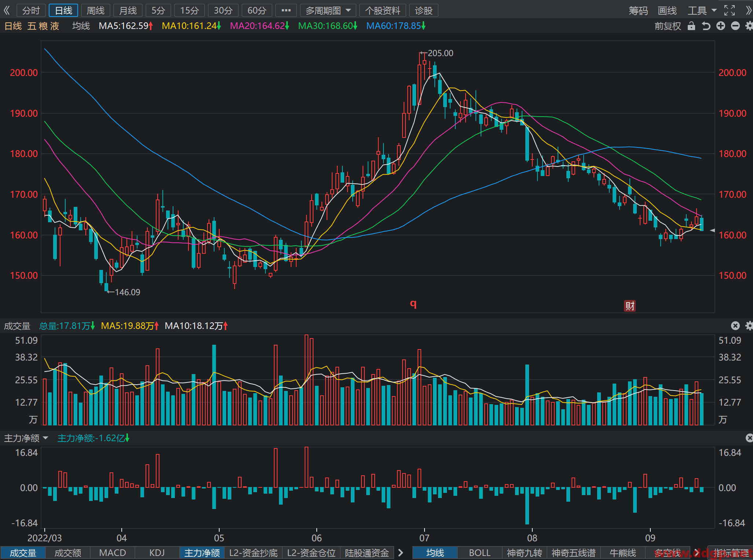
Task: Open the 工具 tools dropdown
Action: [702, 10]
